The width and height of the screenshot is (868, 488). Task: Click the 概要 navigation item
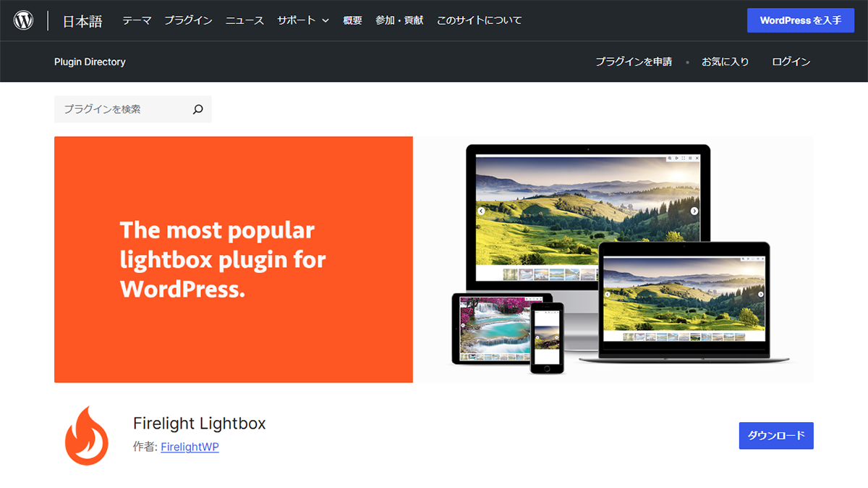[352, 20]
